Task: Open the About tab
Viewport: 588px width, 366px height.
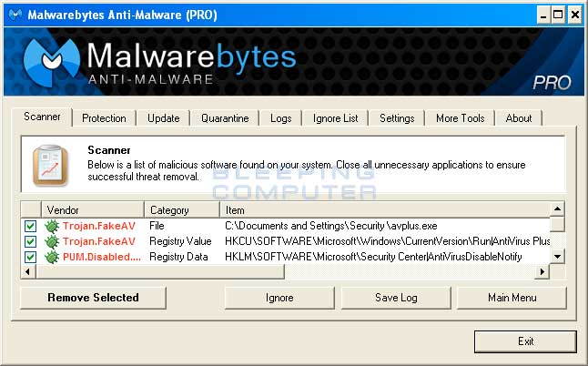Action: (519, 118)
